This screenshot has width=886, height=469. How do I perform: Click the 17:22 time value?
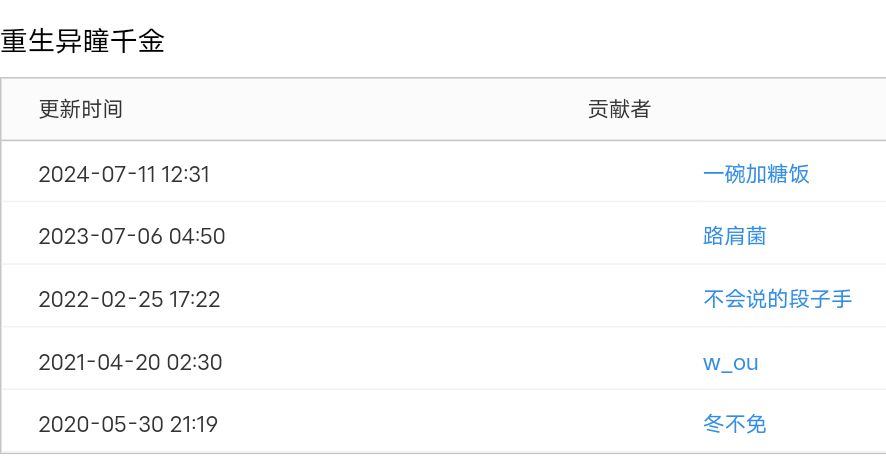(195, 298)
